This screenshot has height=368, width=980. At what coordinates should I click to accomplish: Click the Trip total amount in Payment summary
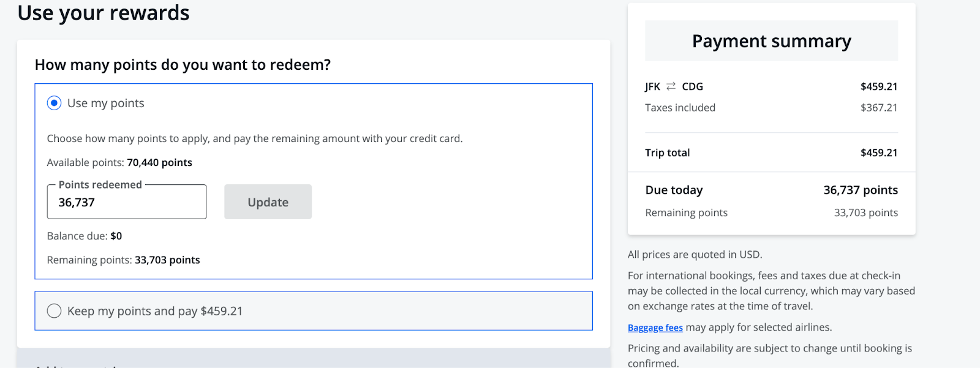(x=878, y=153)
